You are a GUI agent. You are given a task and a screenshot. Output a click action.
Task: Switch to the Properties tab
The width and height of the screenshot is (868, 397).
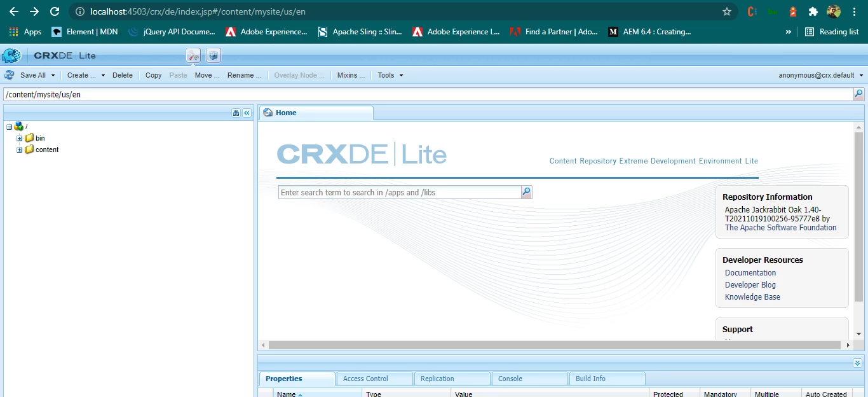point(297,379)
